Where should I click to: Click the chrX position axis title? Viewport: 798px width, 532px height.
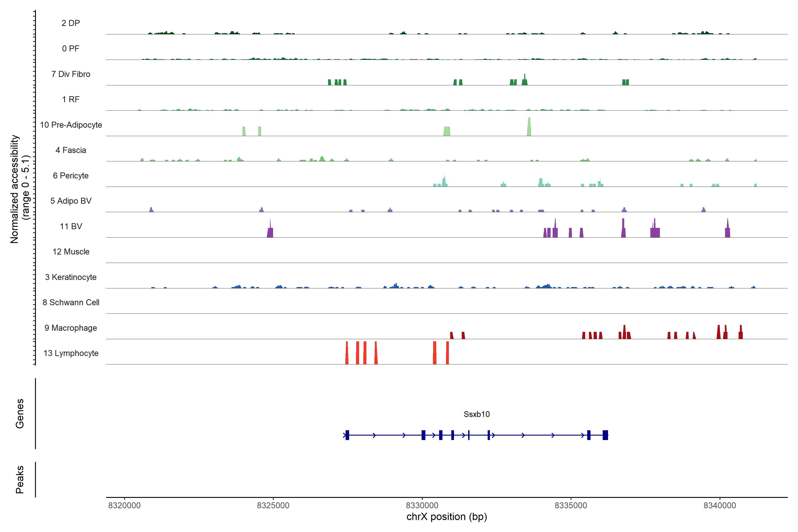coord(446,517)
